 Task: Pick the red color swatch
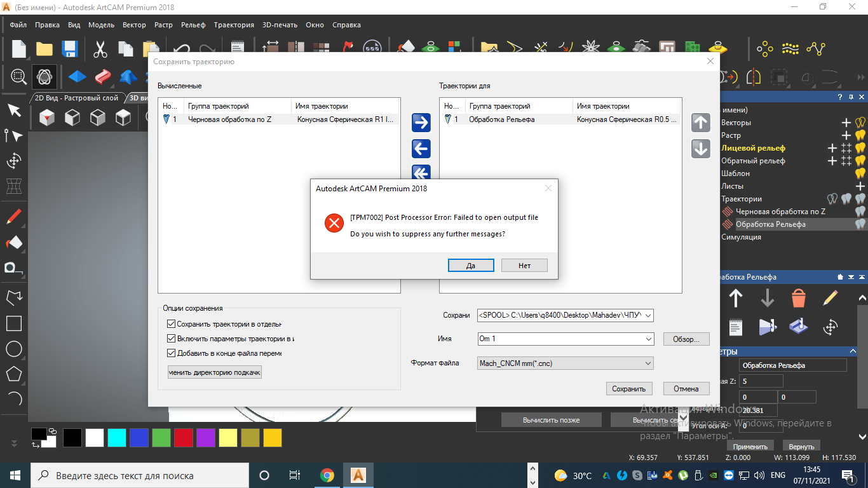[184, 438]
